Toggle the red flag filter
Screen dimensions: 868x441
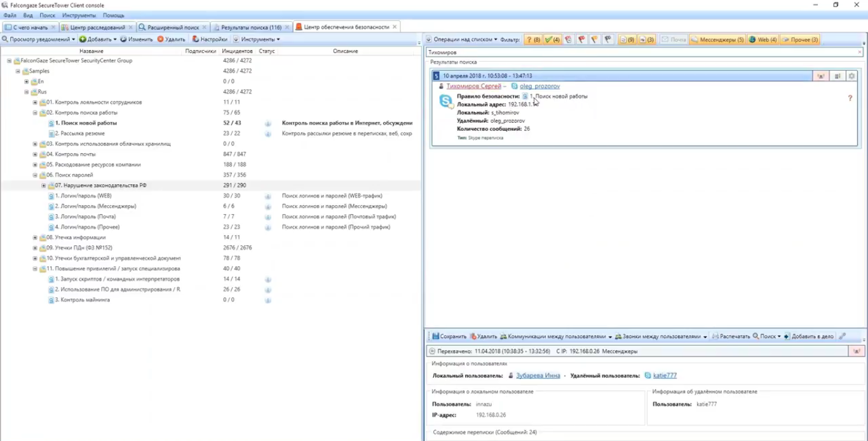[581, 39]
